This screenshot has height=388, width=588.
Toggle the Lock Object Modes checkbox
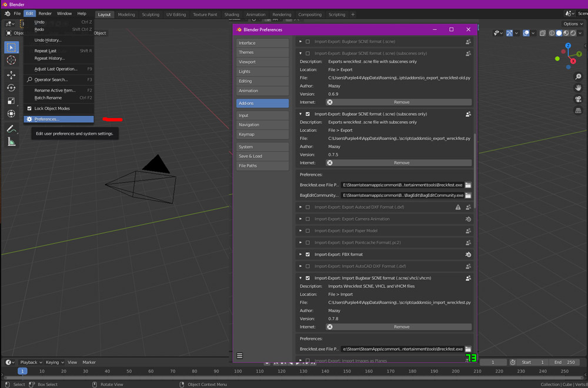click(29, 108)
